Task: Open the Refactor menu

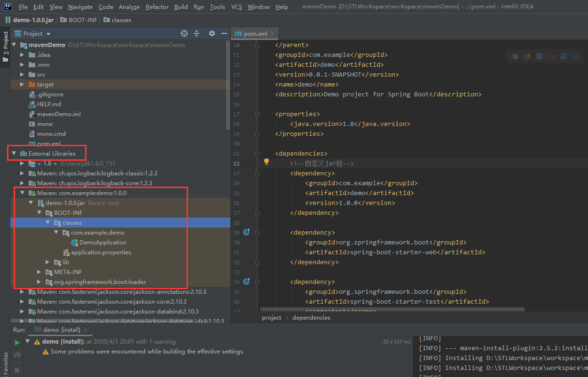Action: 157,7
